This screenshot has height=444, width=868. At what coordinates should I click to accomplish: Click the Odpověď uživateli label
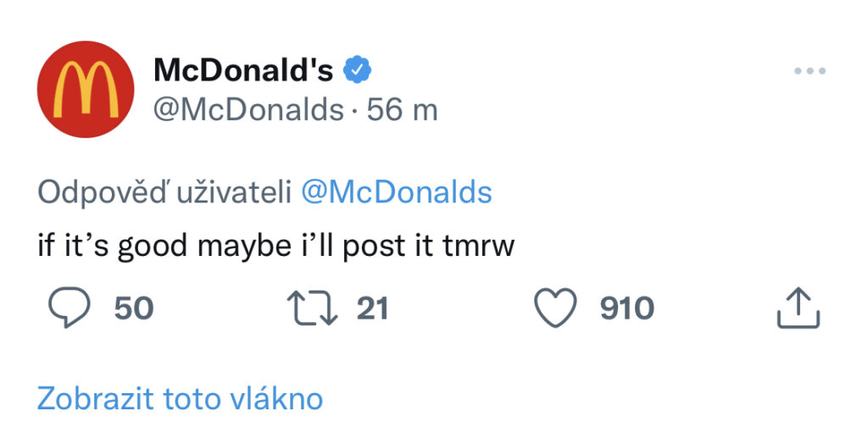(x=164, y=192)
